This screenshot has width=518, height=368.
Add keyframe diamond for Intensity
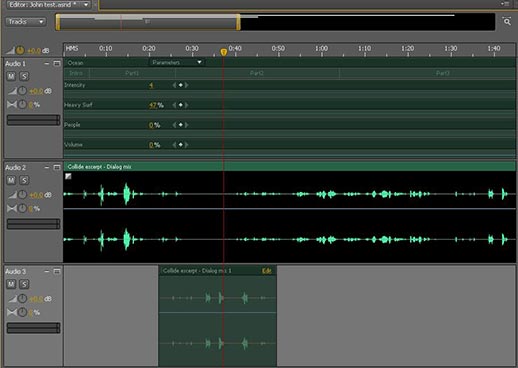180,85
